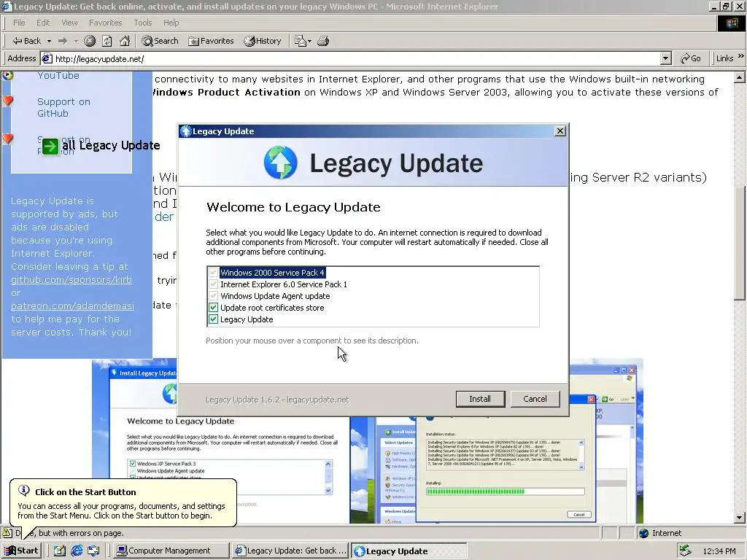
Task: Click in the Address URL field
Action: tap(355, 58)
